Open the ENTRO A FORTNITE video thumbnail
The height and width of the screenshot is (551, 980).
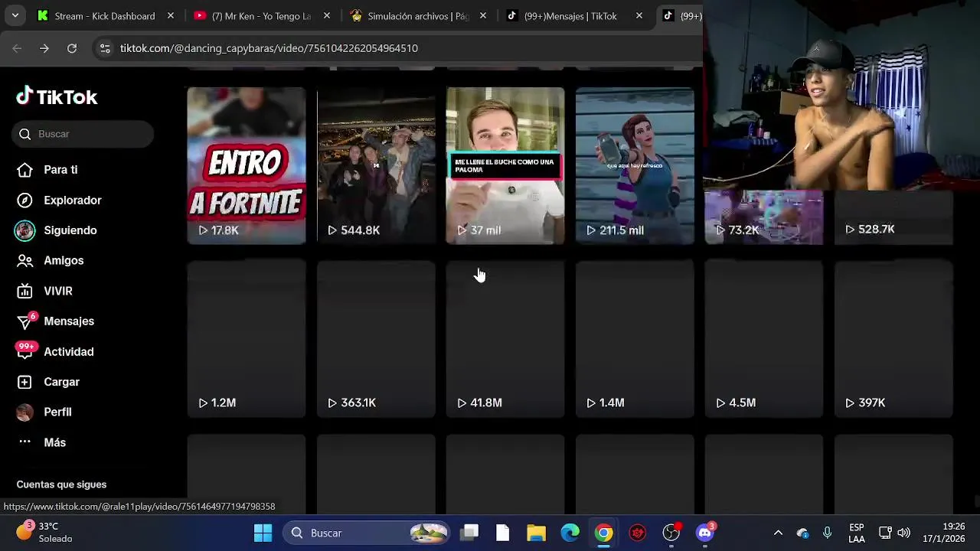click(x=247, y=165)
